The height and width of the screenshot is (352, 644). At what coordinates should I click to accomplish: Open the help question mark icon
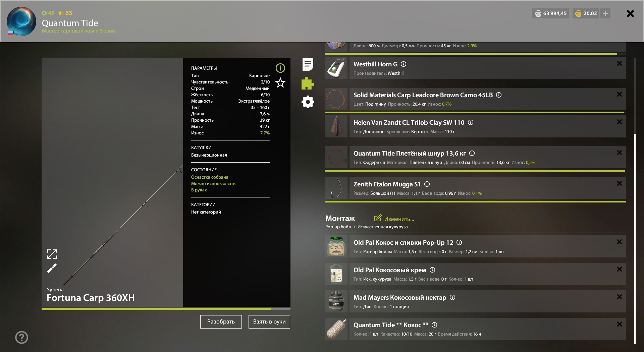(x=22, y=337)
